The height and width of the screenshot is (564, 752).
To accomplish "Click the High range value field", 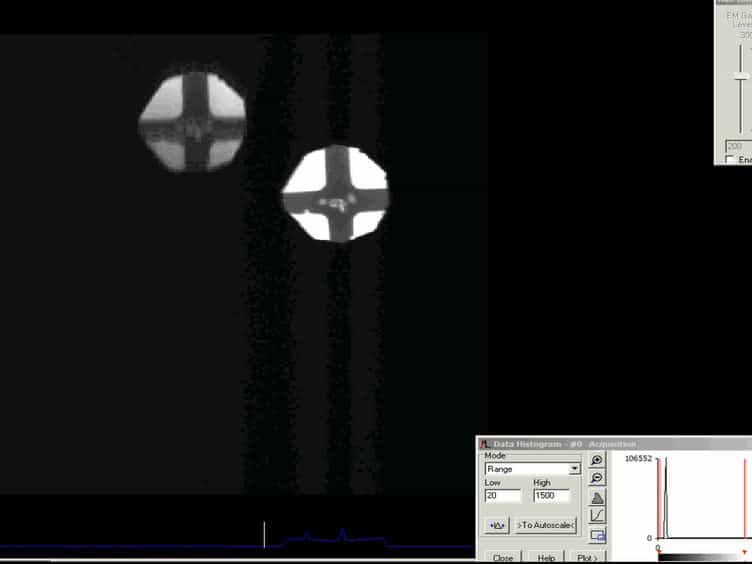I will [552, 495].
